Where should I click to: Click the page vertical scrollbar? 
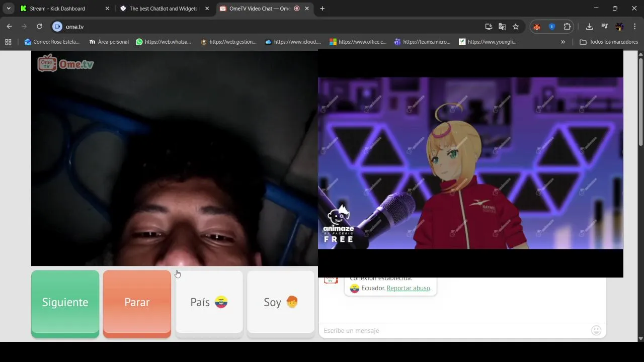[x=640, y=103]
